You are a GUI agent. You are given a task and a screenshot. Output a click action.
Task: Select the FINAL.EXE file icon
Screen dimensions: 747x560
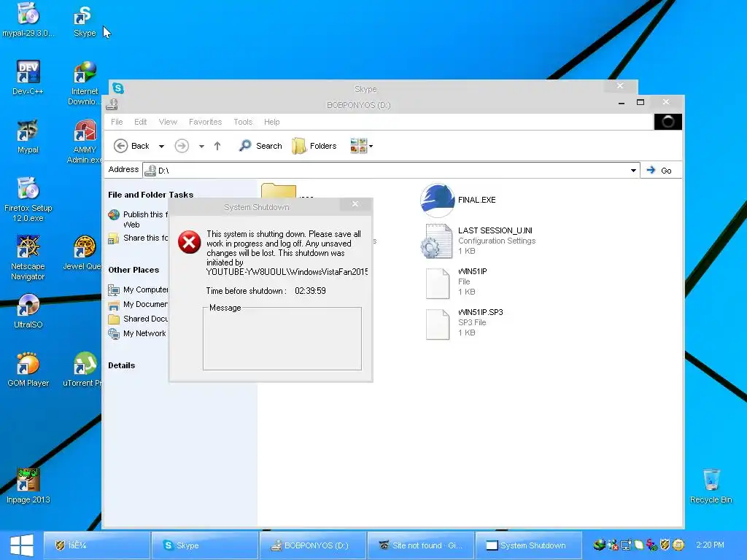coord(438,200)
